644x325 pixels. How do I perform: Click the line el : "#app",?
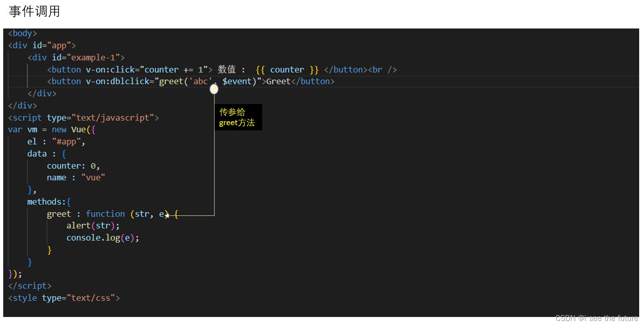[56, 142]
